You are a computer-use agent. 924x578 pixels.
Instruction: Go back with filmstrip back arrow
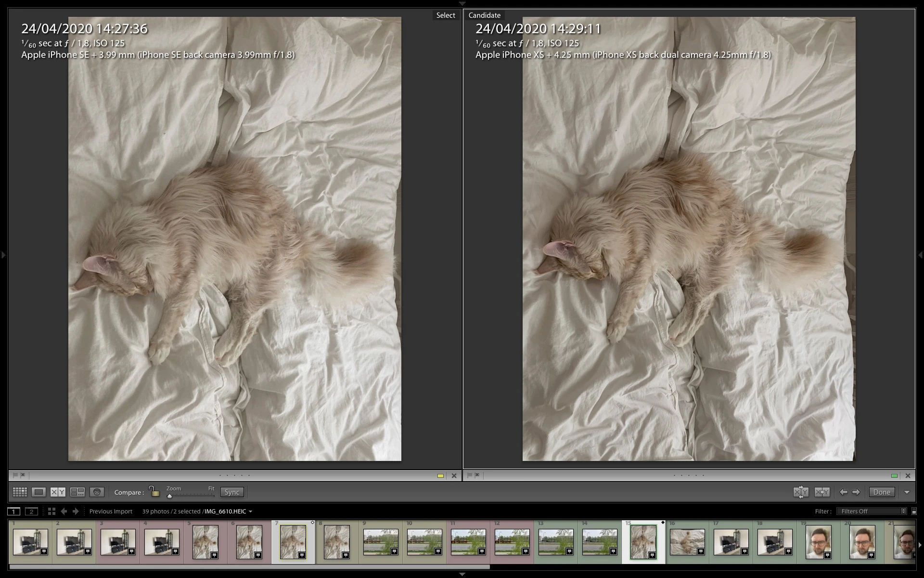(64, 511)
